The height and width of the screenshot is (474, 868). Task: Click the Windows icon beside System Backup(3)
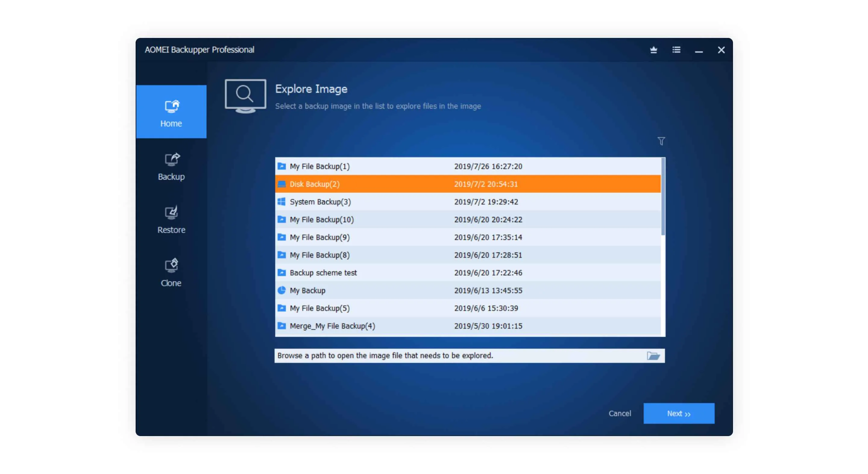[x=281, y=202]
